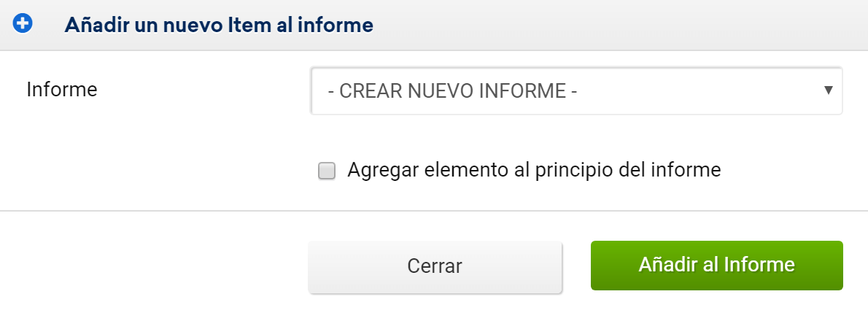
Task: Click the word 'Item' in the header title
Action: pyautogui.click(x=248, y=25)
